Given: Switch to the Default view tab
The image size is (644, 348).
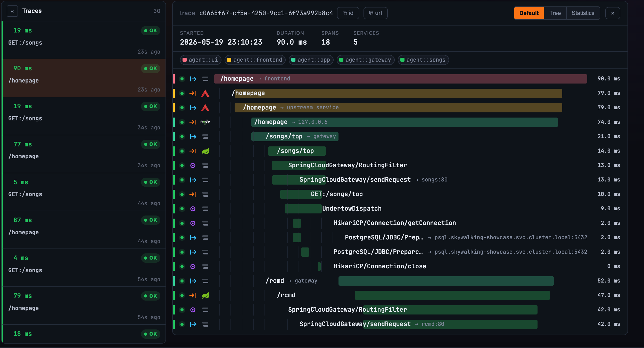Looking at the screenshot, I should coord(529,13).
